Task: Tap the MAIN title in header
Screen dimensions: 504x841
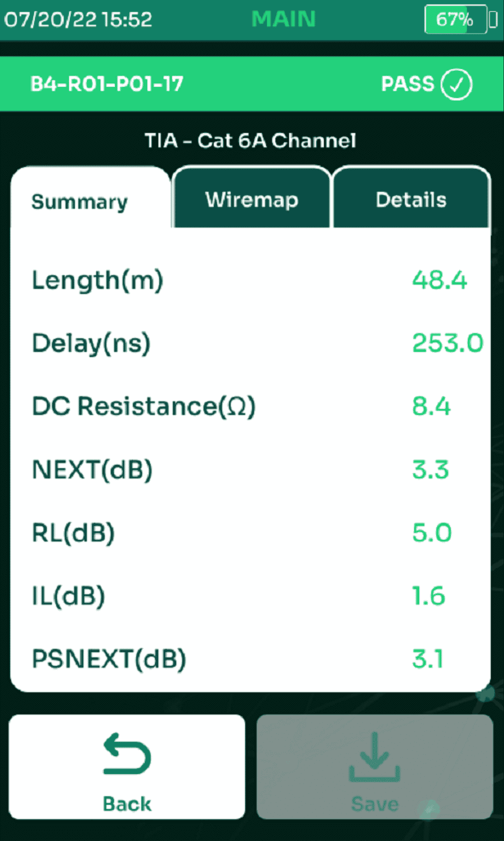Action: pyautogui.click(x=283, y=19)
